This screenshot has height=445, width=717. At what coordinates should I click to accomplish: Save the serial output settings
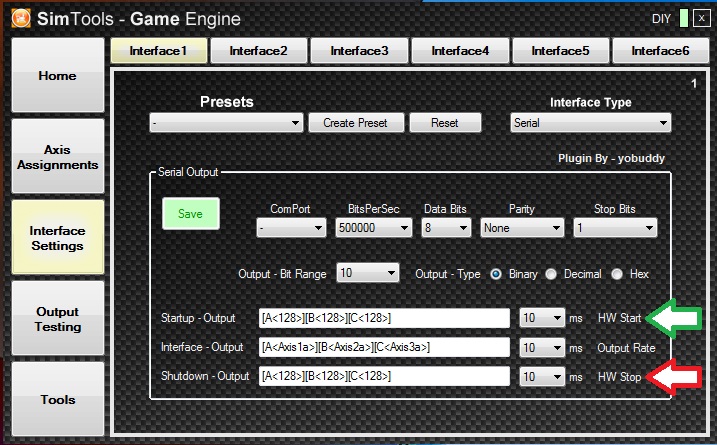pyautogui.click(x=191, y=214)
